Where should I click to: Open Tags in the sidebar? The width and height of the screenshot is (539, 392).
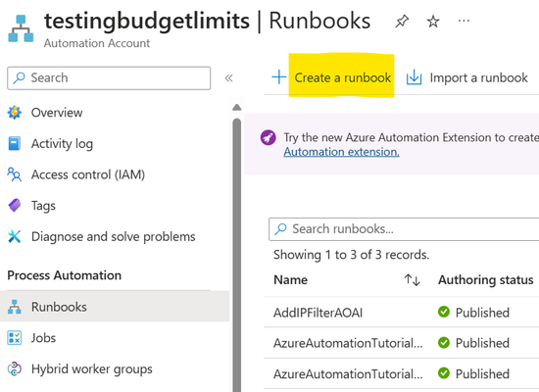point(43,206)
